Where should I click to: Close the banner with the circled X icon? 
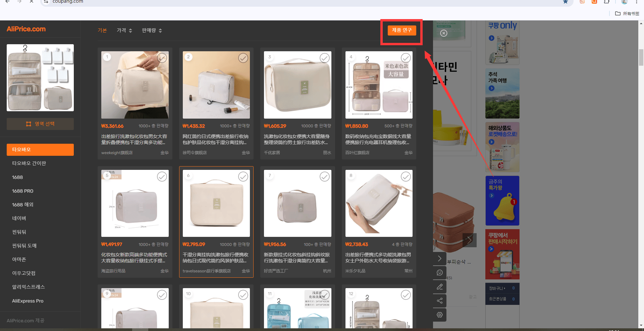[x=444, y=33]
